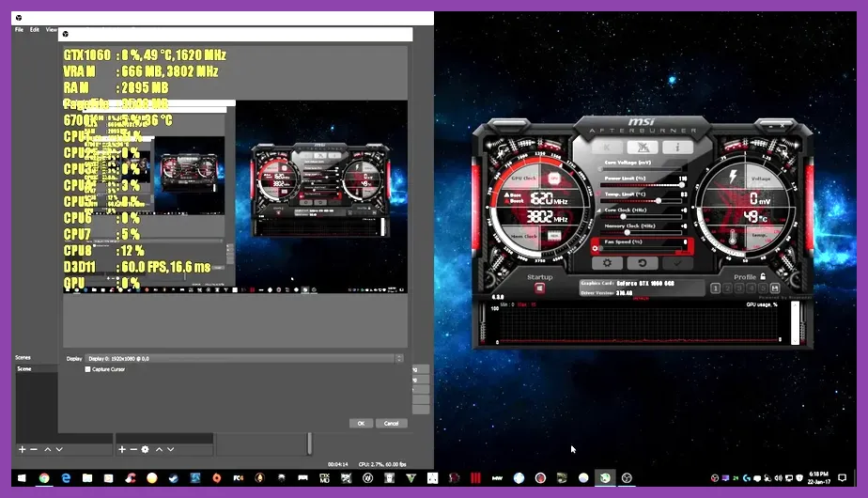
Task: Select Afterburner profile slot 5
Action: click(x=763, y=288)
